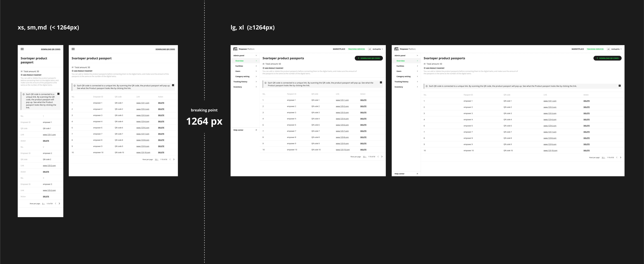Delete the empower 1 entry in the mobile frame
This screenshot has height=264, width=644.
point(46,141)
